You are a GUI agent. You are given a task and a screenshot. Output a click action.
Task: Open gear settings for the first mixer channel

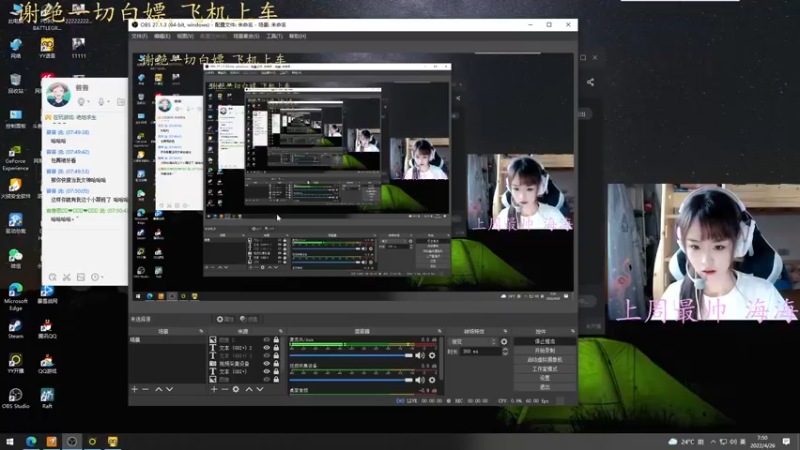pyautogui.click(x=432, y=355)
